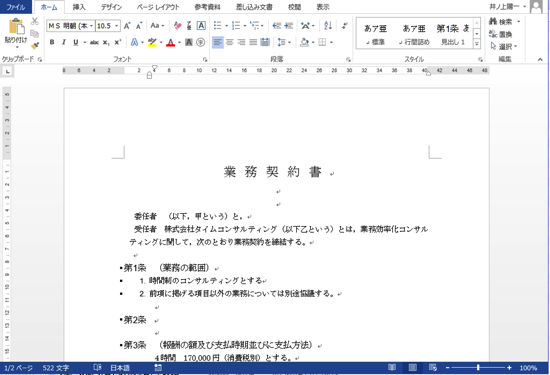
Task: Toggle subscript formatting
Action: pos(106,42)
